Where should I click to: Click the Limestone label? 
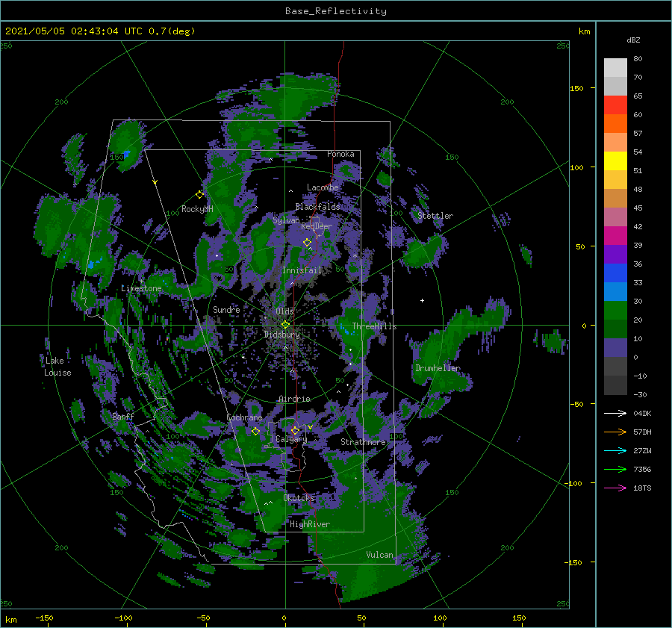point(141,288)
